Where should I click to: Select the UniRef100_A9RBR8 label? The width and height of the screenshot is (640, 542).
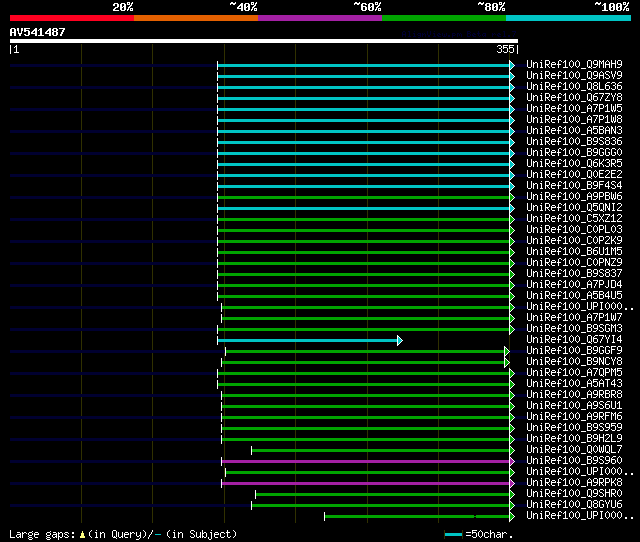pos(574,395)
